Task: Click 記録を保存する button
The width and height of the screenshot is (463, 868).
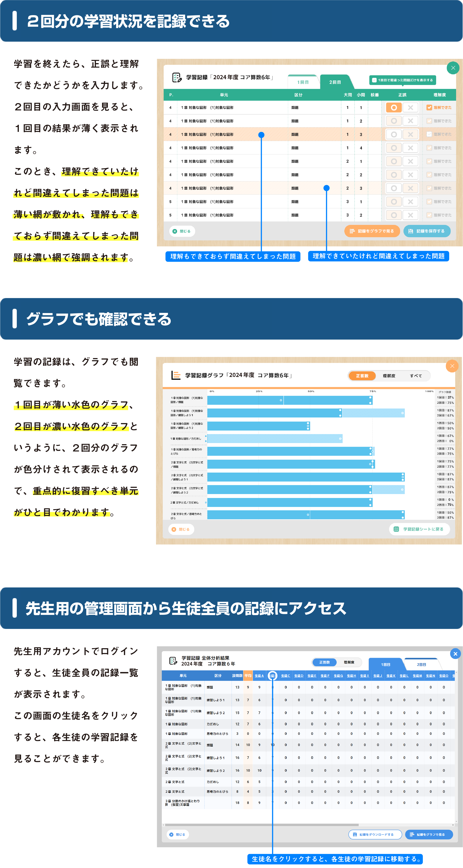Action: (x=427, y=231)
